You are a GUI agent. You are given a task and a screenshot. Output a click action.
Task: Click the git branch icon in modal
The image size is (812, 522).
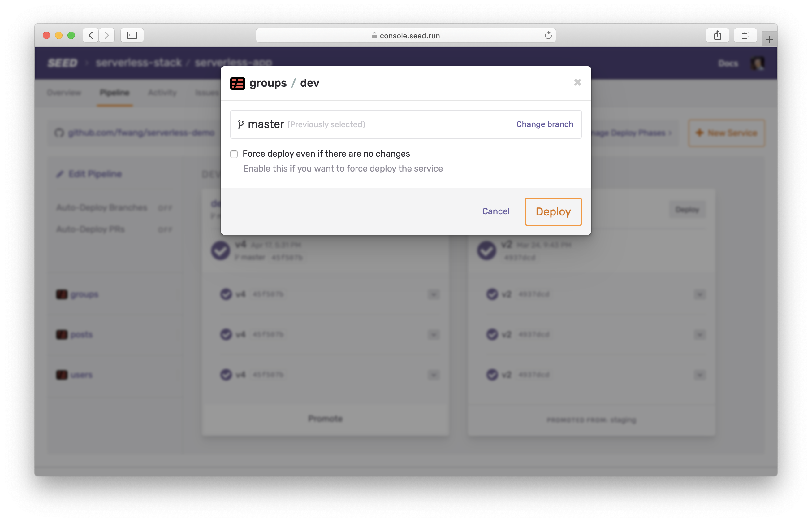pos(241,124)
